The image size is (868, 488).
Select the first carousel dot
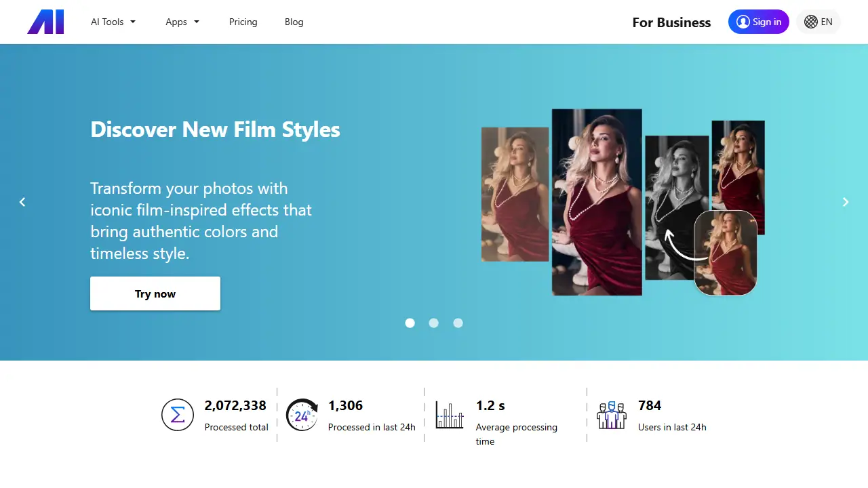click(x=410, y=323)
